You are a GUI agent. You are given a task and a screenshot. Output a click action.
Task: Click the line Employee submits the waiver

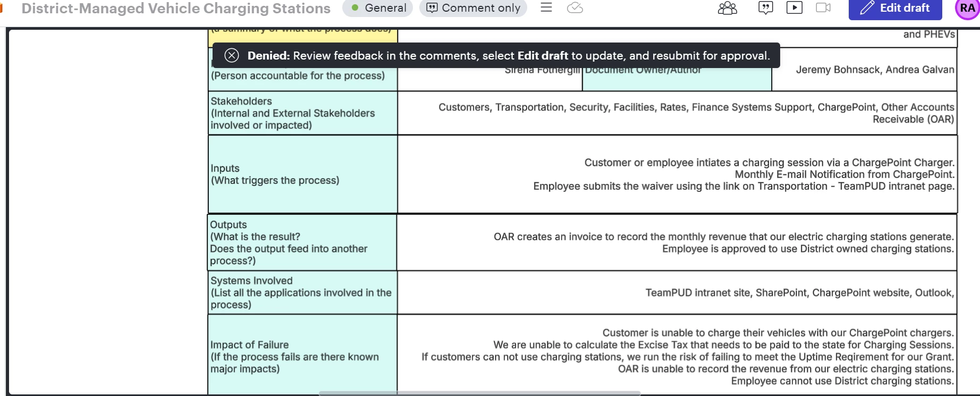744,186
